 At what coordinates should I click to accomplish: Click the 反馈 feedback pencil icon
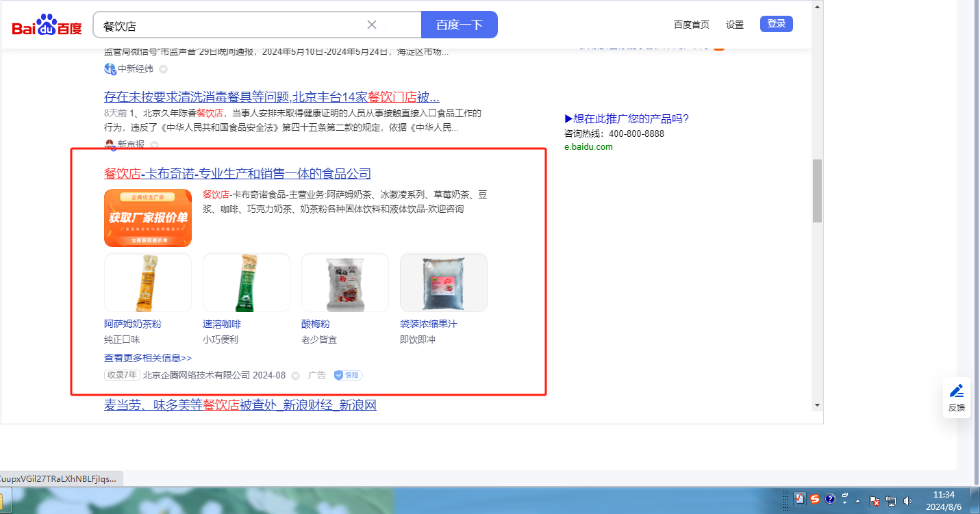click(x=957, y=391)
